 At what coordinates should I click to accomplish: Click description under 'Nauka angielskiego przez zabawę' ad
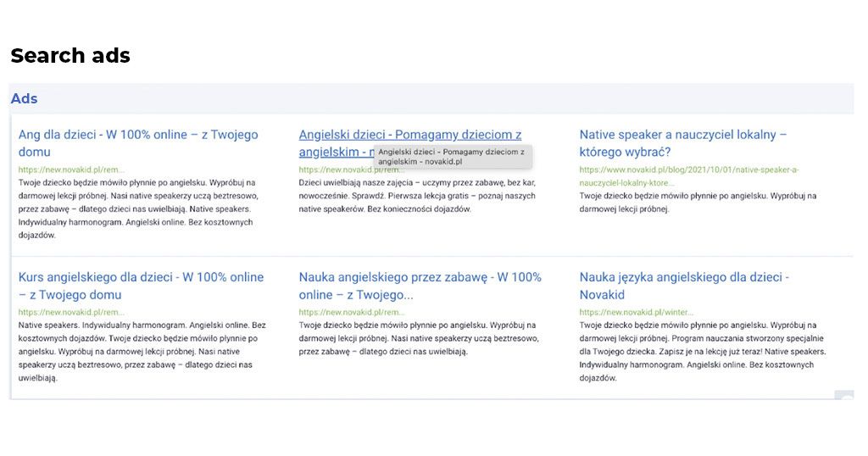click(419, 338)
